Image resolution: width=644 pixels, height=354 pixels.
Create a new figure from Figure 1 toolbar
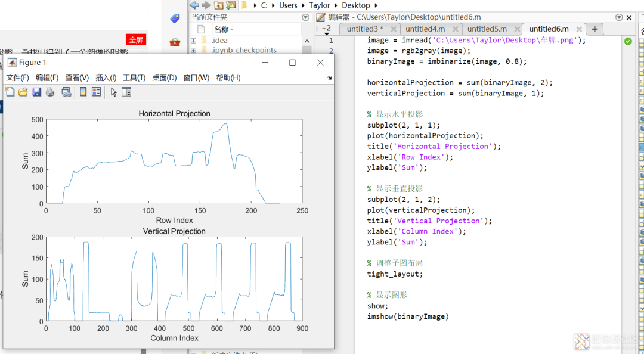tap(10, 92)
